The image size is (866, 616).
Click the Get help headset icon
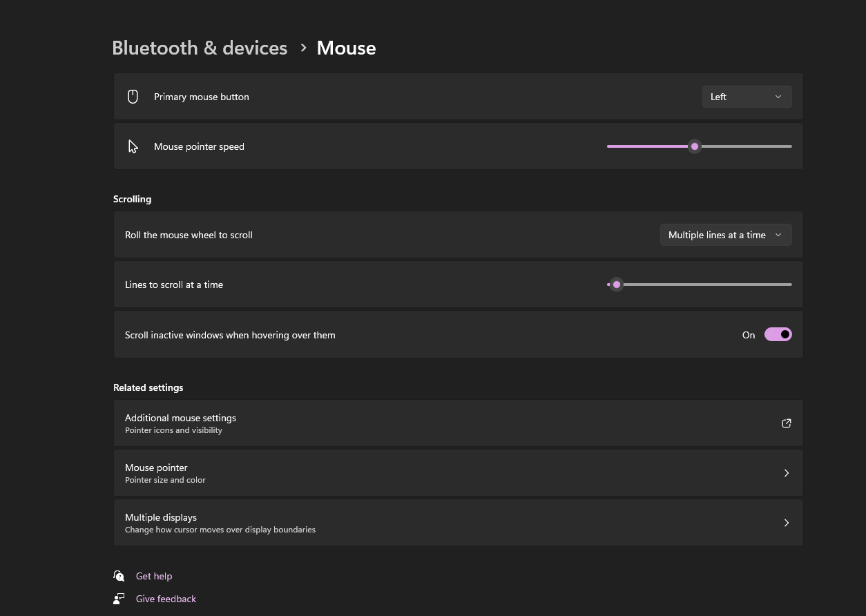(x=119, y=576)
